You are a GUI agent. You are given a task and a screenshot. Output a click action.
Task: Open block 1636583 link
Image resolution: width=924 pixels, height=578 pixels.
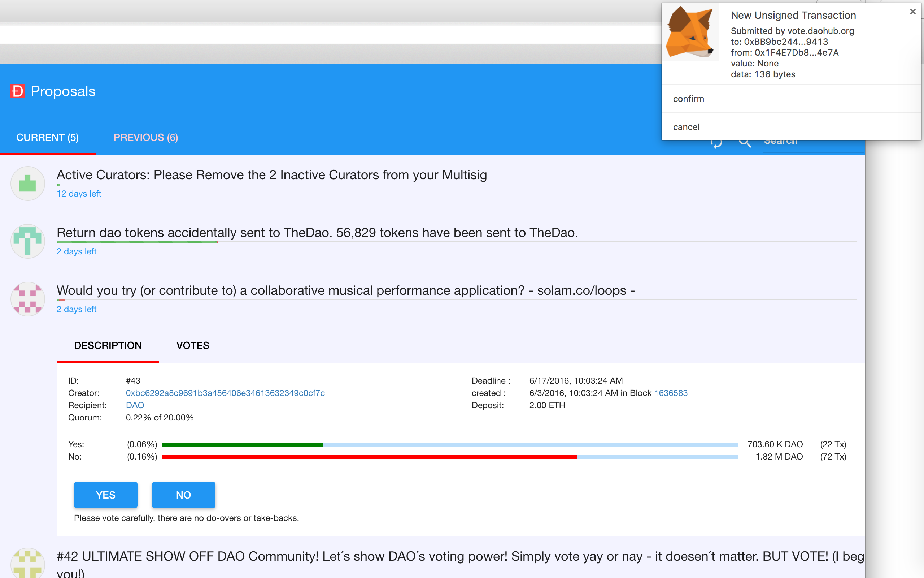[671, 393]
